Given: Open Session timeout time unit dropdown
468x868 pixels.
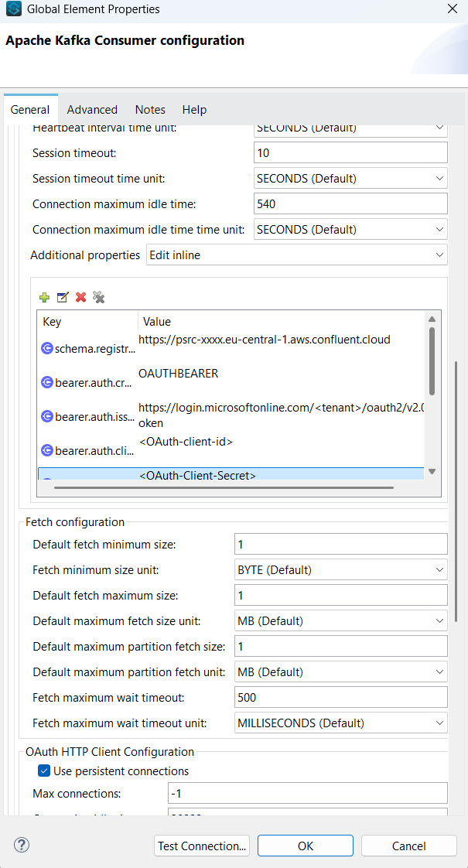Looking at the screenshot, I should [350, 178].
